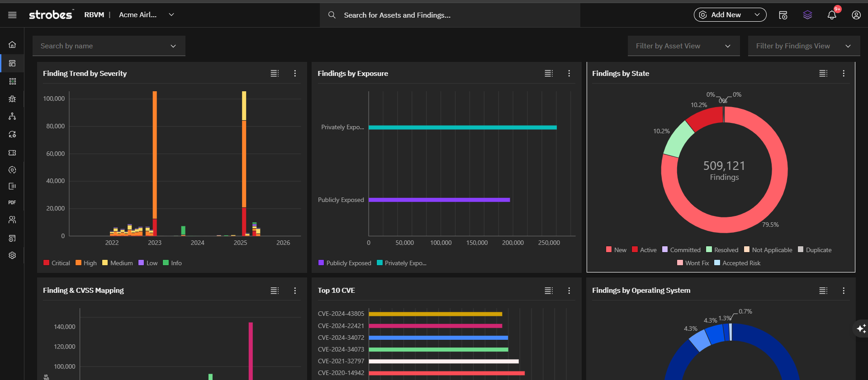Image resolution: width=868 pixels, height=380 pixels.
Task: Click the Publicly Exposed purple bar
Action: 439,200
